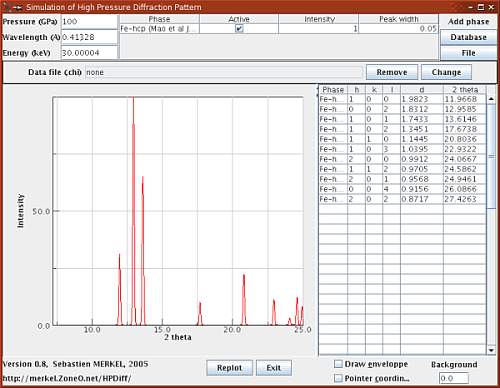This screenshot has height=388, width=500.
Task: Remove the loaded chi data file
Action: tap(392, 72)
